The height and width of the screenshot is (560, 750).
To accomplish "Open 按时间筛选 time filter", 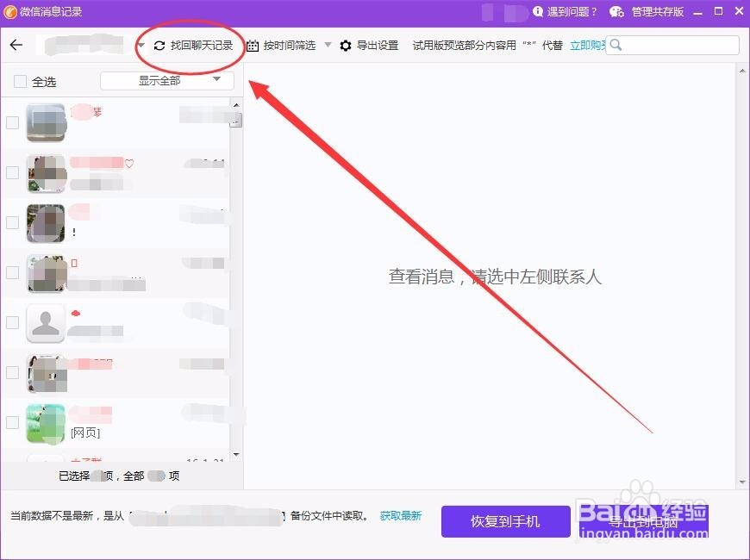I will coord(290,46).
